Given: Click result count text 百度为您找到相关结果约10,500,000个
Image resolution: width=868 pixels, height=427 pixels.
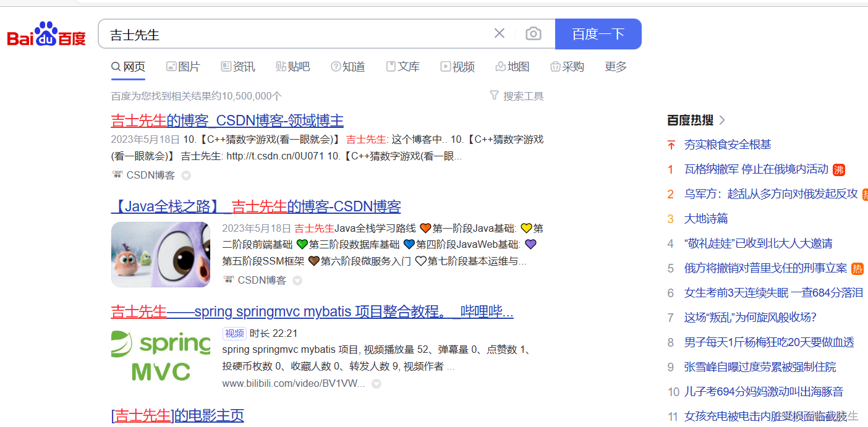Looking at the screenshot, I should pyautogui.click(x=197, y=96).
